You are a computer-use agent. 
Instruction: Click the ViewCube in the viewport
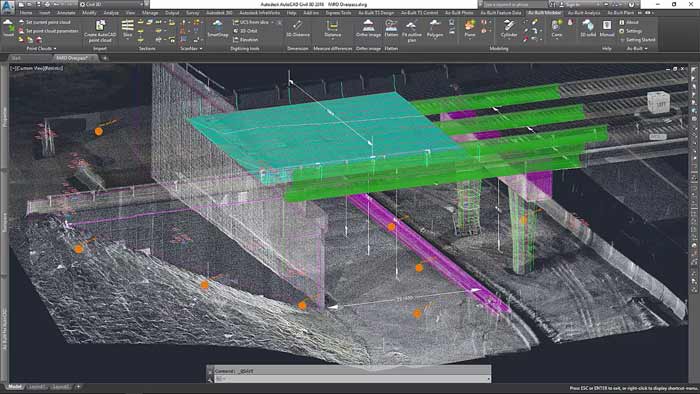tap(659, 102)
